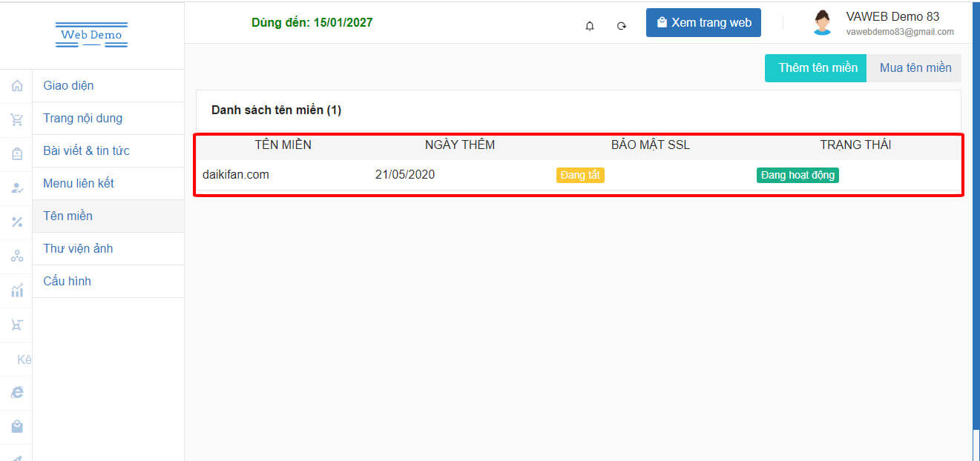Click the refresh icon in header

pyautogui.click(x=622, y=26)
